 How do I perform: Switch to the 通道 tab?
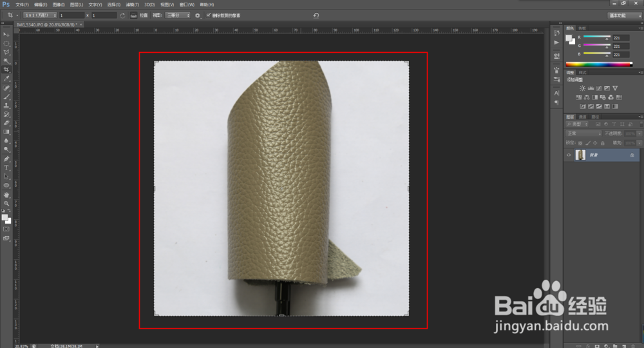click(x=582, y=117)
